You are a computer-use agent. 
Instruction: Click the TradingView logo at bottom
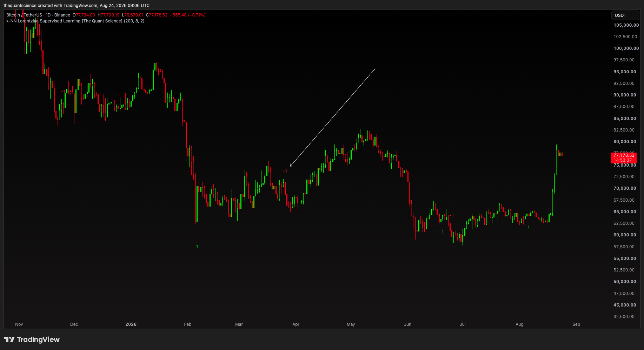(x=32, y=339)
